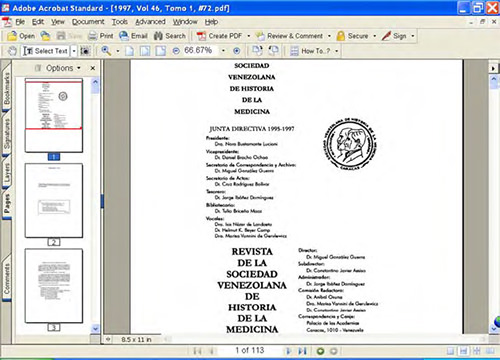Click the zoom out minus button

click(x=176, y=51)
